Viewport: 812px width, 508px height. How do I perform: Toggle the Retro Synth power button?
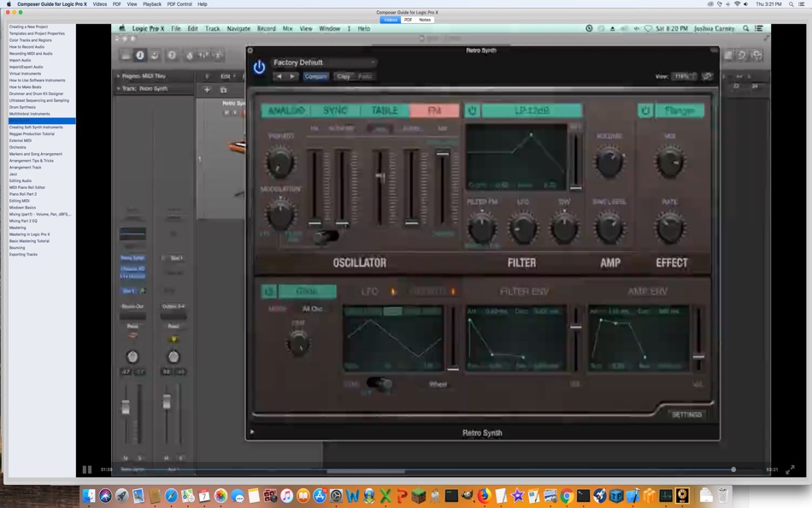[x=259, y=67]
